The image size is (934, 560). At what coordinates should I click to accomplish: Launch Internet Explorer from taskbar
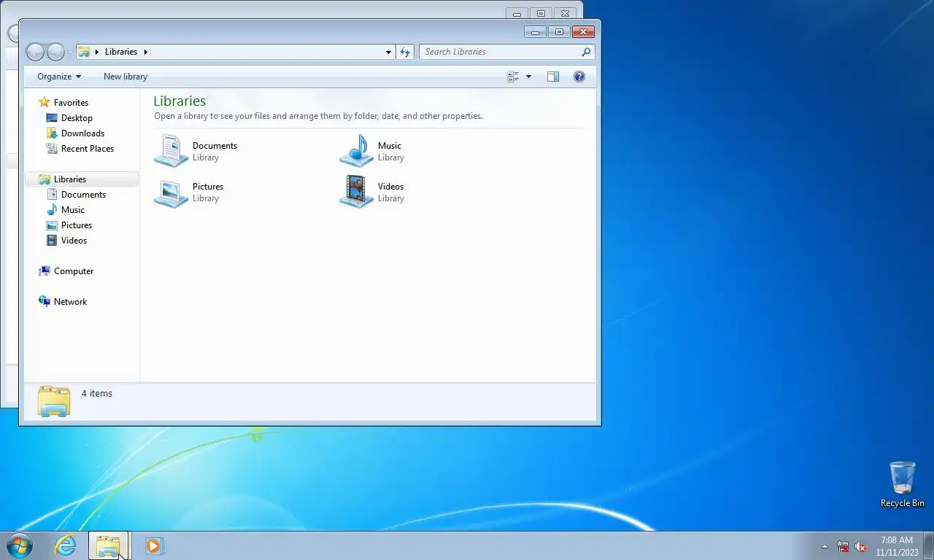click(x=66, y=545)
